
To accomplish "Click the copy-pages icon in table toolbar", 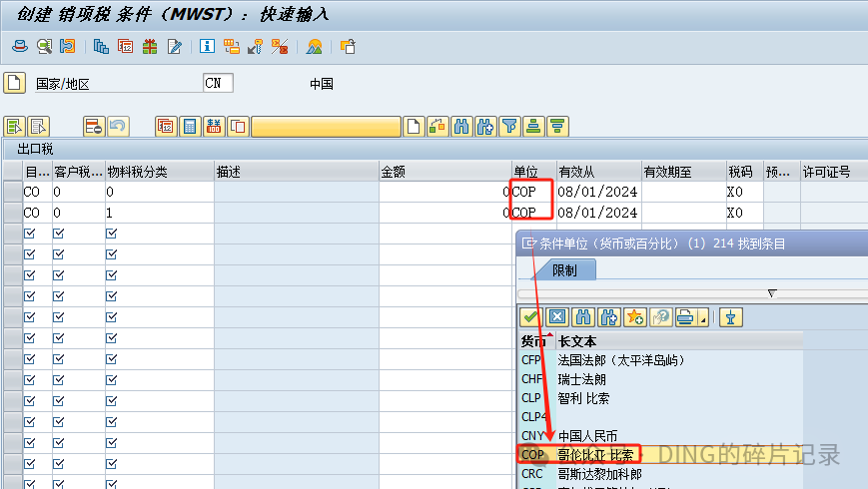I will (238, 127).
